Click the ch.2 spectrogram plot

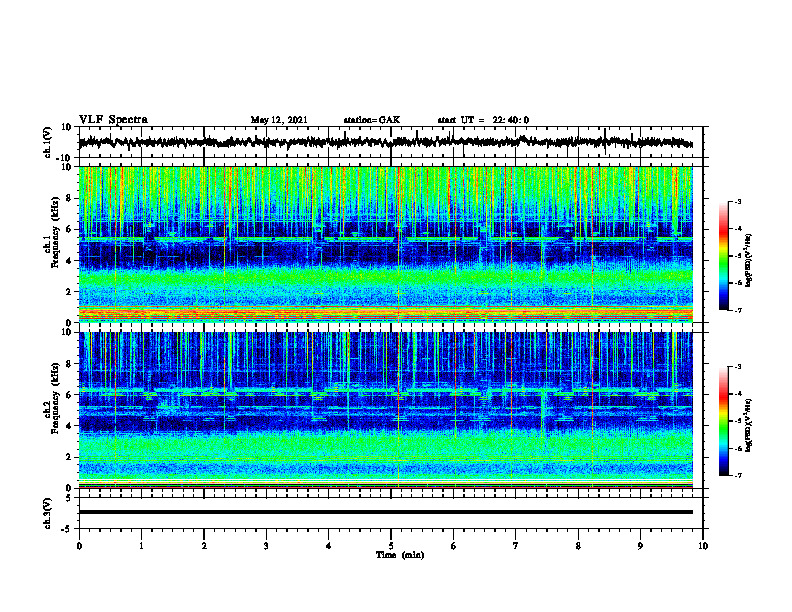tap(386, 410)
